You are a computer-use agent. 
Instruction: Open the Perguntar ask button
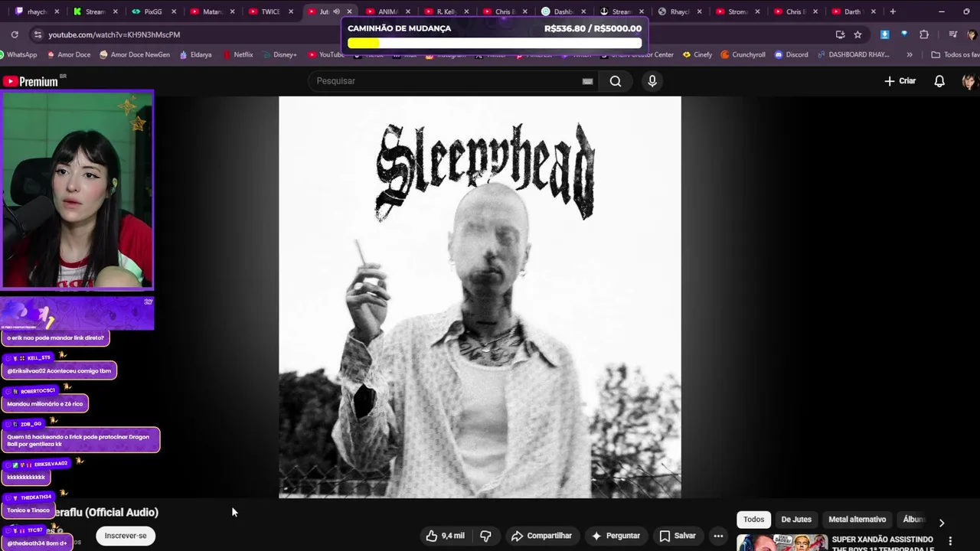[x=616, y=536]
